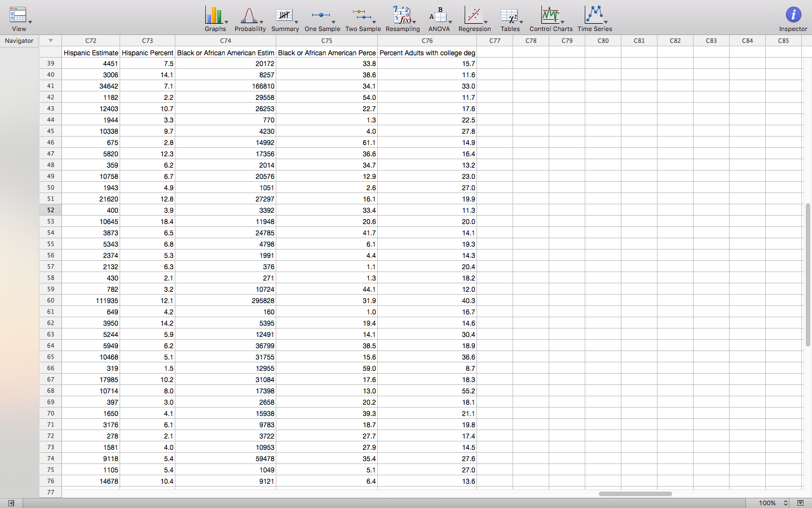Click the cell with value 34642

click(x=91, y=86)
